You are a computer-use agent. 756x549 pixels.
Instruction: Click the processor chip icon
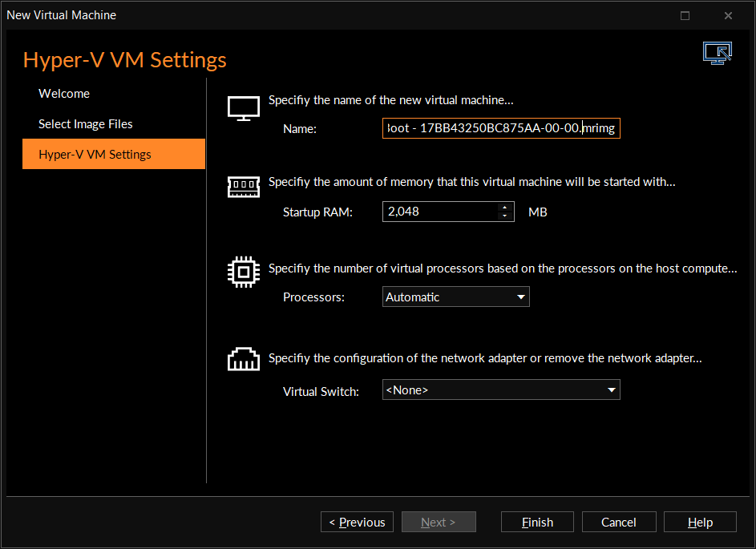[244, 272]
